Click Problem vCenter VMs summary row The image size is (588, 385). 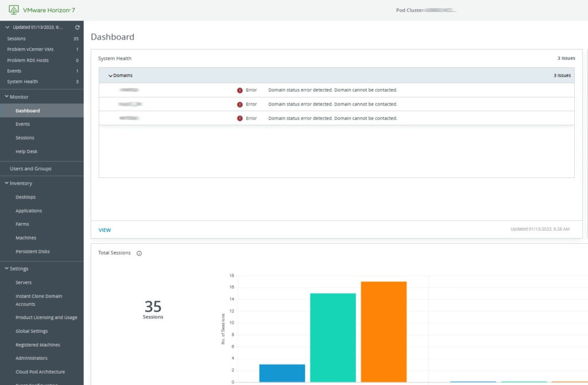pos(41,49)
